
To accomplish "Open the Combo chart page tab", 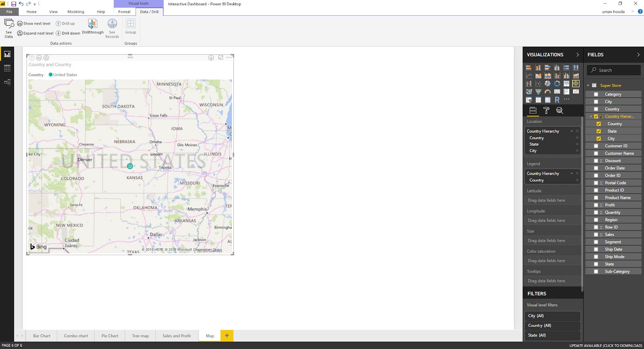I will (76, 336).
